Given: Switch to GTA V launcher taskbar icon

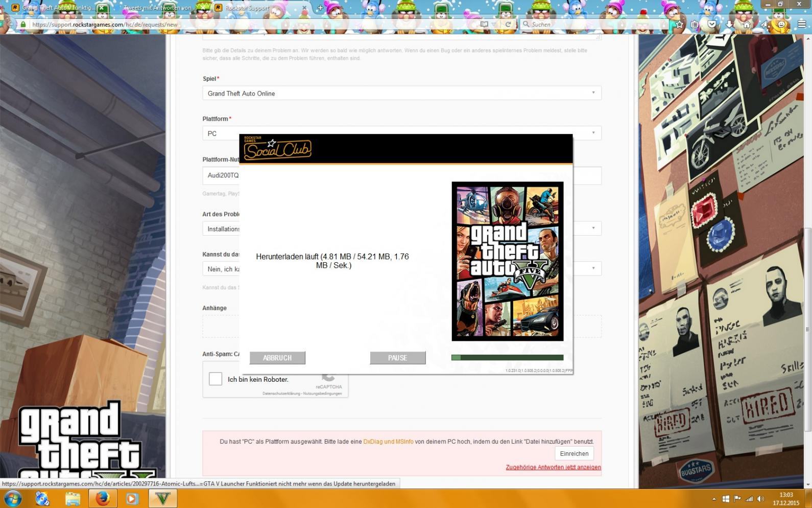Looking at the screenshot, I should [162, 498].
